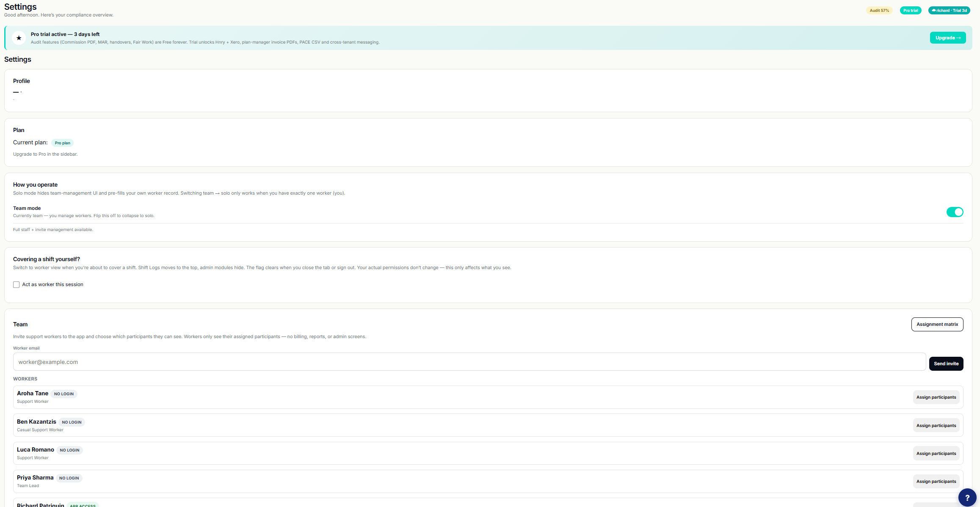Open the Assignment matrix

pos(937,325)
